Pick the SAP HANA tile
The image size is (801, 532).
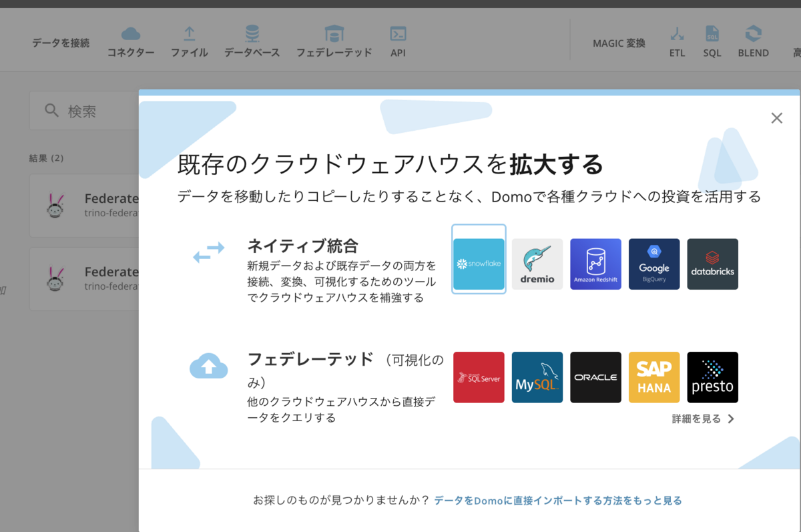[x=654, y=377]
